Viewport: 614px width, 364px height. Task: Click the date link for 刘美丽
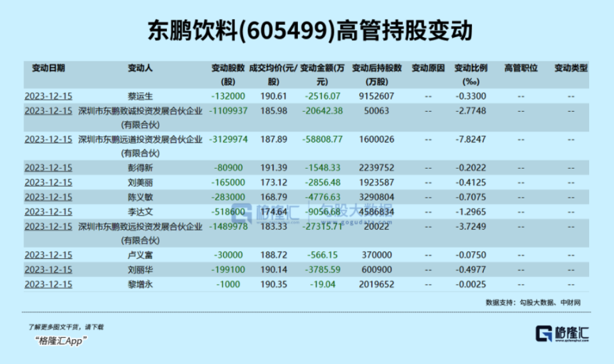tap(48, 182)
